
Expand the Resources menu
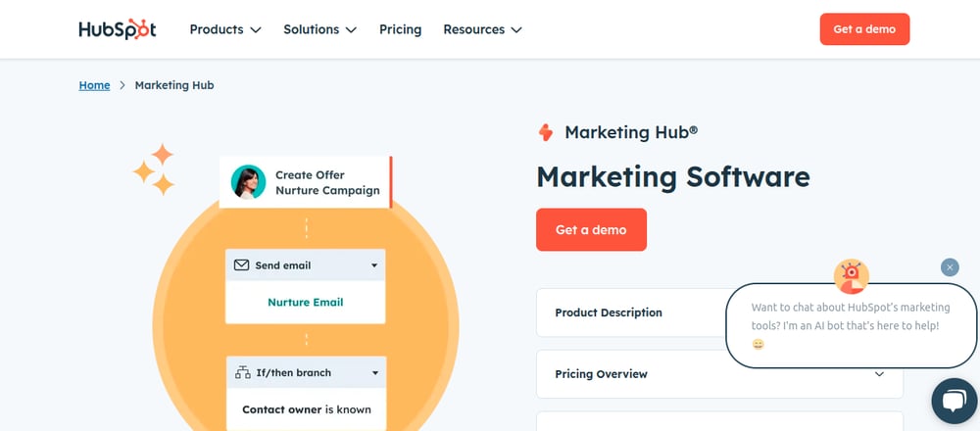point(482,29)
